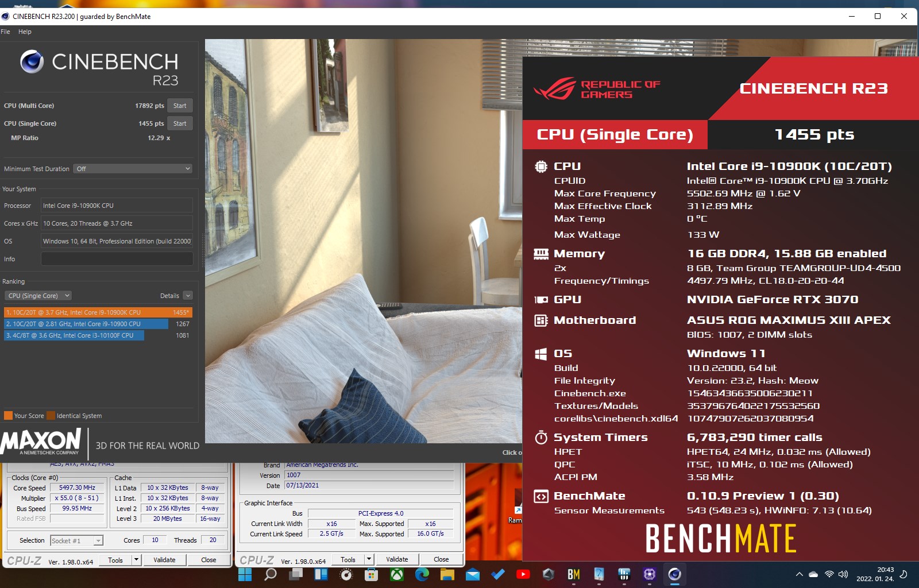Open the File menu
Viewport: 919px width, 588px height.
point(5,32)
